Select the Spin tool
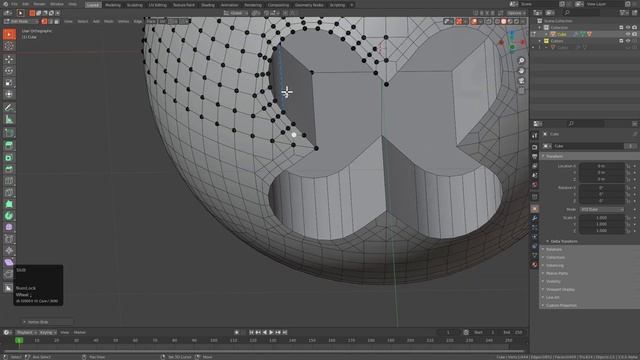 point(9,216)
